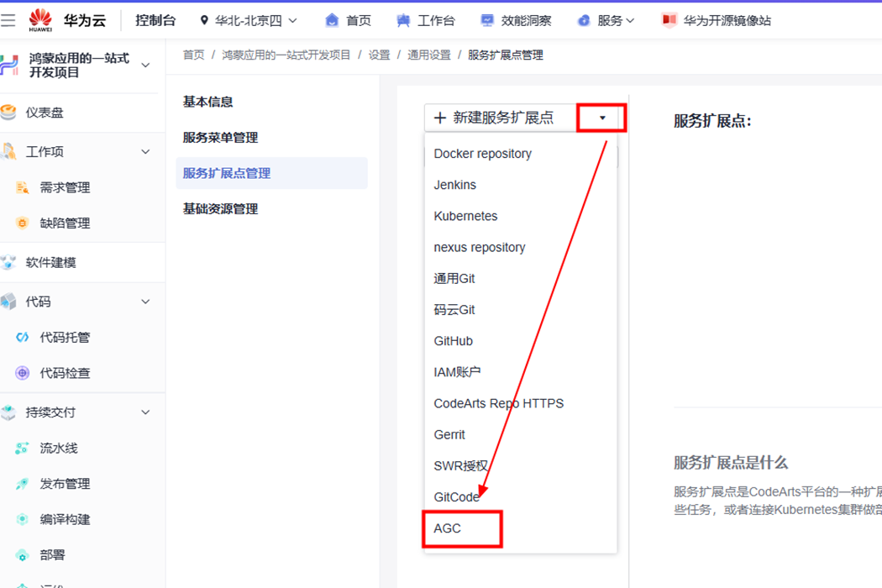Click the 首页 home icon in top bar

click(x=333, y=21)
